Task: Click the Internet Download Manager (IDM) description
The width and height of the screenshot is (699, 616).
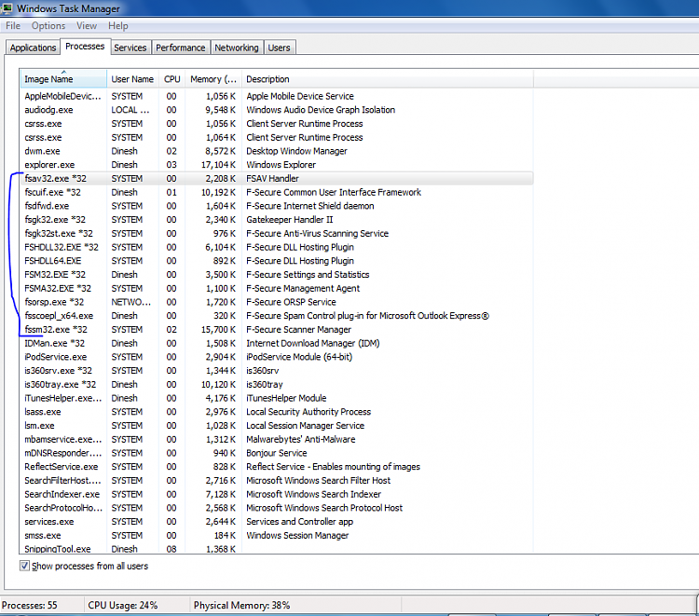Action: (x=313, y=343)
